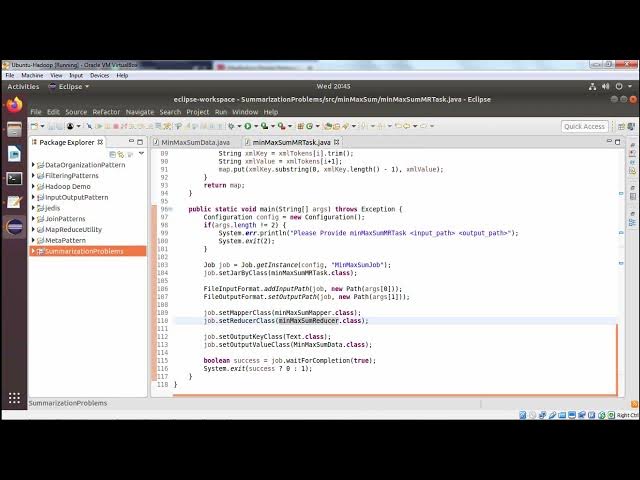Click the Open Perspective icon
The image size is (640, 480).
(x=621, y=127)
